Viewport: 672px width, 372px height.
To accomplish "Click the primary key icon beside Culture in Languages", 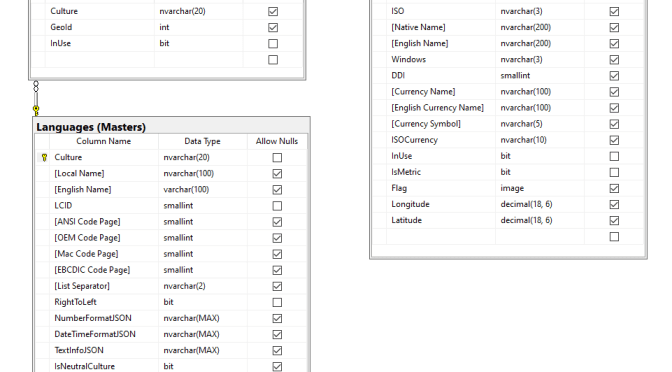I will point(44,158).
